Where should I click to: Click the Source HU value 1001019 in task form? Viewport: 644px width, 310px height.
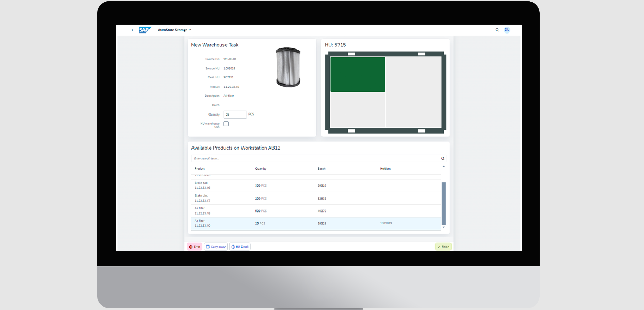coord(230,68)
